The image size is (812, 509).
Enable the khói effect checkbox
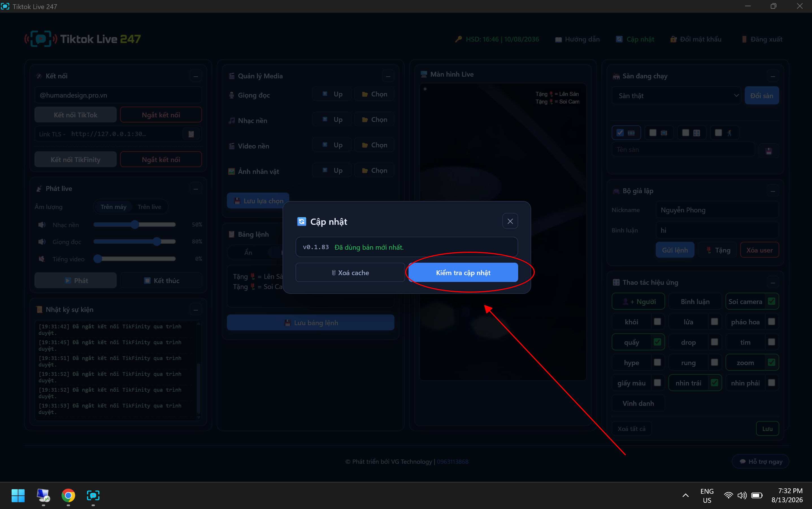point(657,322)
